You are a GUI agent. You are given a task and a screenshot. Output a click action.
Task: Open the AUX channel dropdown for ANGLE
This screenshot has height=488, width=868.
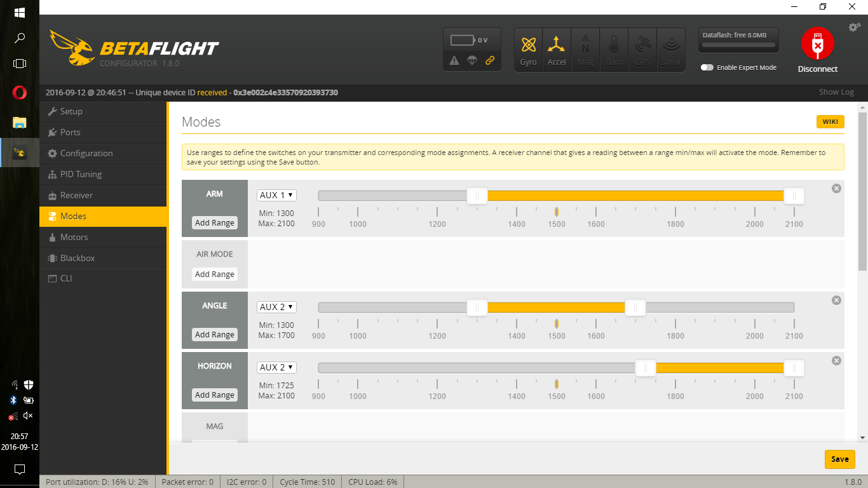coord(276,306)
